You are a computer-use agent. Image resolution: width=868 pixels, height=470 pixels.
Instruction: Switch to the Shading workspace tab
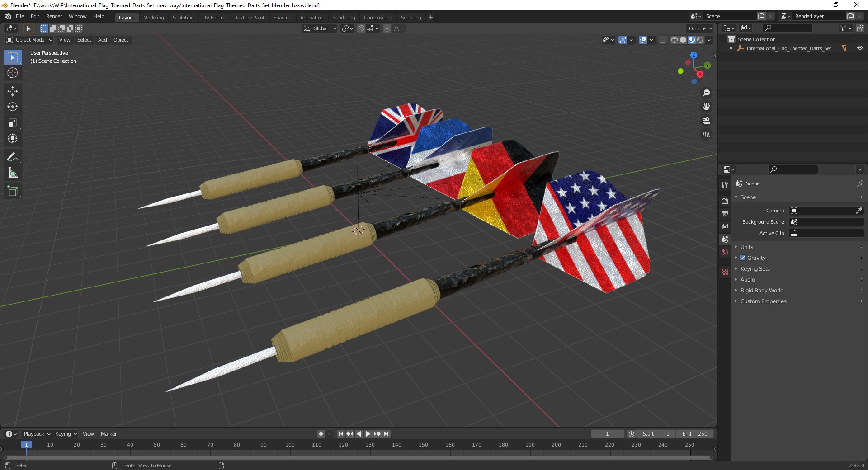point(282,18)
